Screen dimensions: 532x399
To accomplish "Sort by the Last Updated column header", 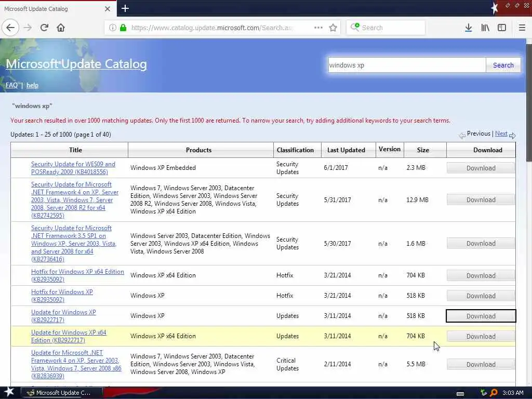I will tap(346, 150).
